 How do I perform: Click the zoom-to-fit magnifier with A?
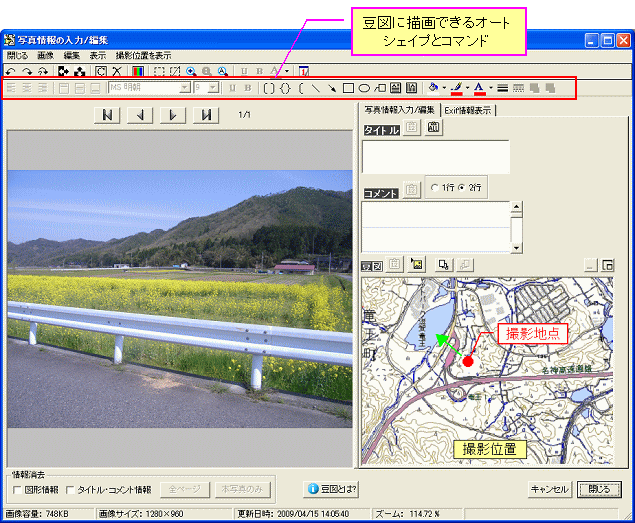click(222, 71)
